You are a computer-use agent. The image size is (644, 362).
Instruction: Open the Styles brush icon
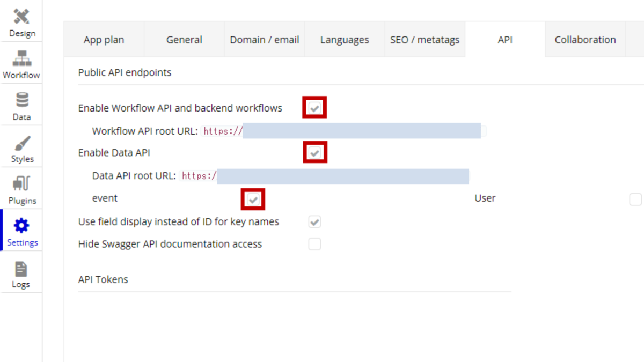point(21,143)
